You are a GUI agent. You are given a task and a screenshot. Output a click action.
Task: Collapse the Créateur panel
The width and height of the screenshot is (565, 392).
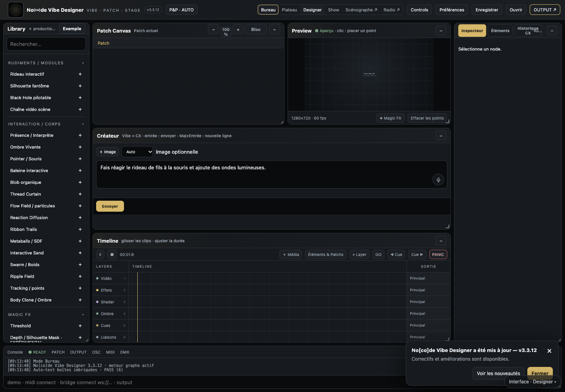click(441, 136)
